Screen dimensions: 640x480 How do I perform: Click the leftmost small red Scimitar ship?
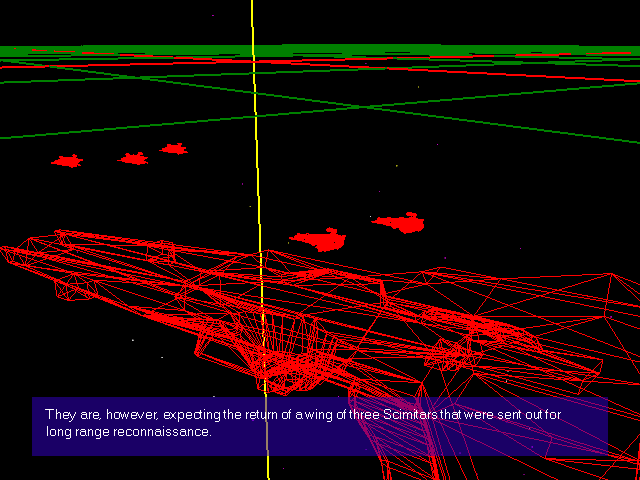click(68, 160)
